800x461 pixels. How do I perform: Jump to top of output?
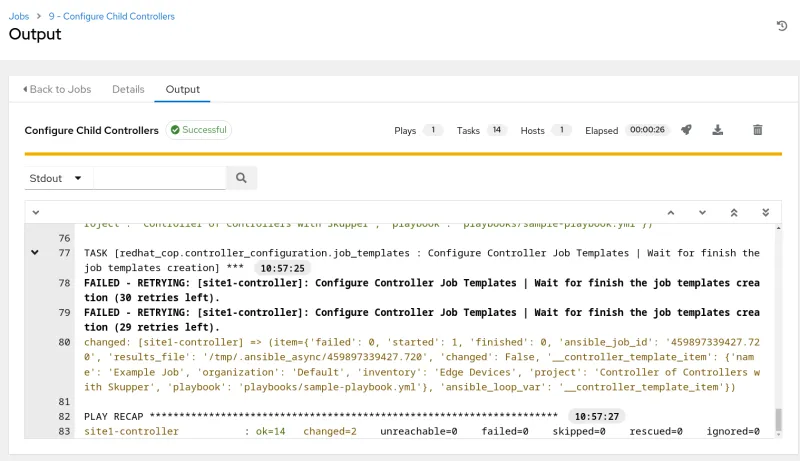point(734,212)
